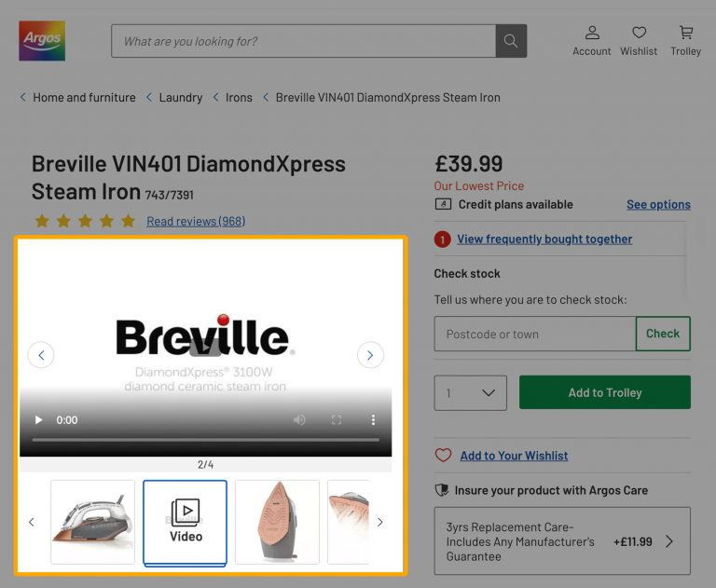Click the search magnifier button
The width and height of the screenshot is (716, 588).
[511, 41]
